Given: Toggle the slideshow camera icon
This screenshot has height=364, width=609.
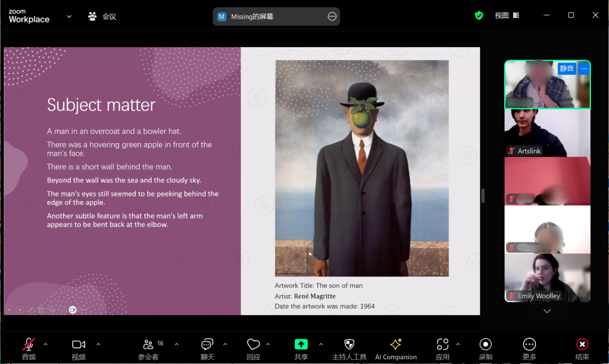Looking at the screenshot, I should [x=73, y=310].
